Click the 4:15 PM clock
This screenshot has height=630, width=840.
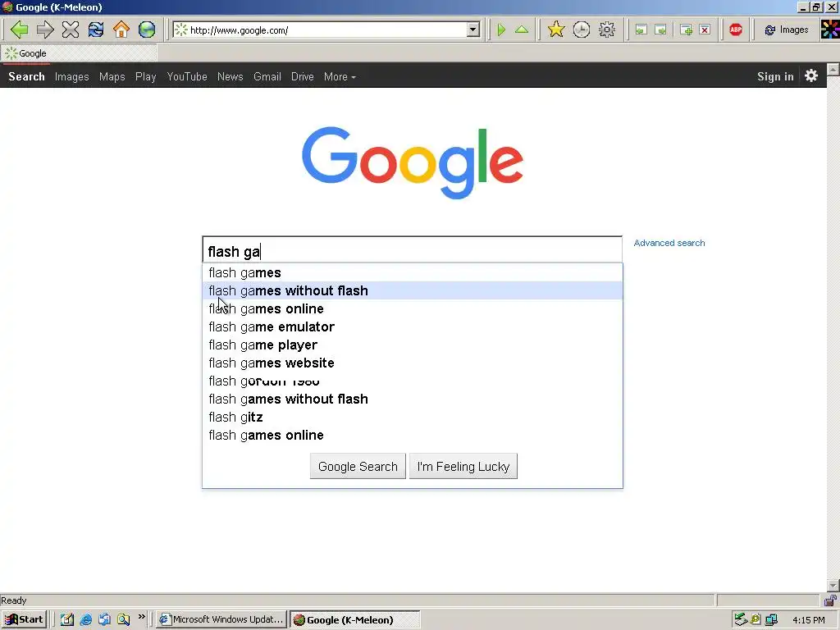(x=809, y=620)
